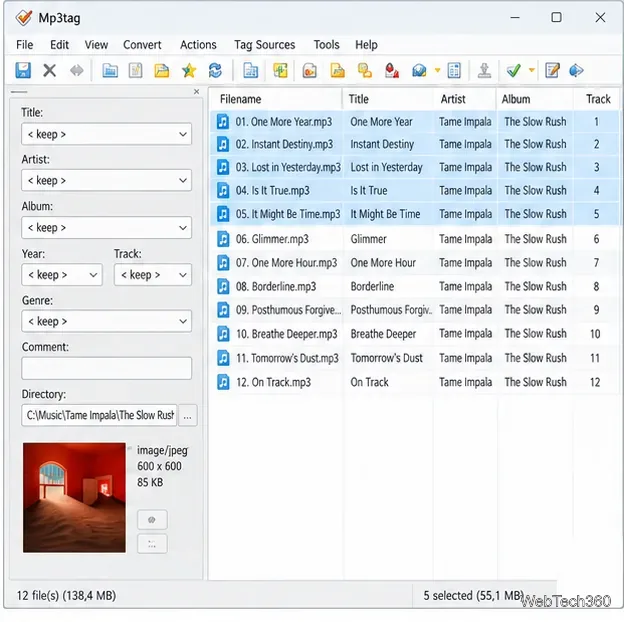624x622 pixels.
Task: Click the browse directory '...' button
Action: point(187,415)
